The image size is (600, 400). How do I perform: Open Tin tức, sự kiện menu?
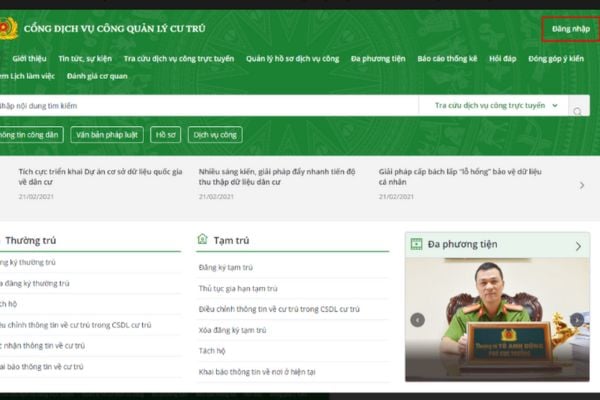(85, 59)
